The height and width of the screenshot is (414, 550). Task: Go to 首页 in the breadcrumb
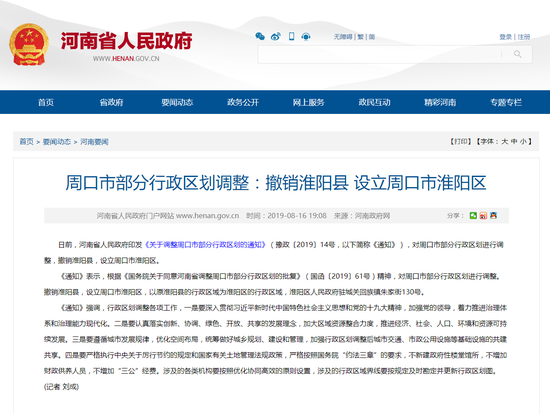pyautogui.click(x=26, y=141)
